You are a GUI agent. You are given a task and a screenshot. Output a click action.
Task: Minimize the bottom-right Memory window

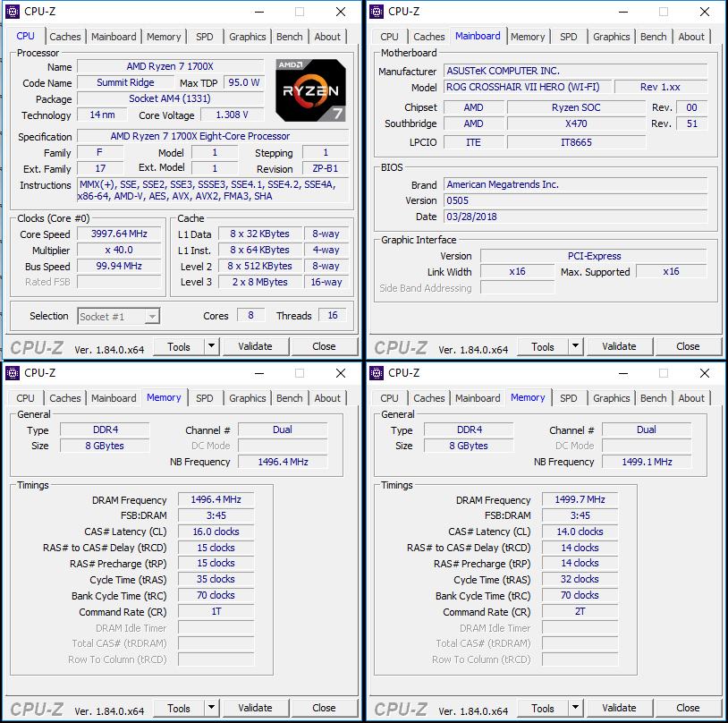click(x=623, y=373)
